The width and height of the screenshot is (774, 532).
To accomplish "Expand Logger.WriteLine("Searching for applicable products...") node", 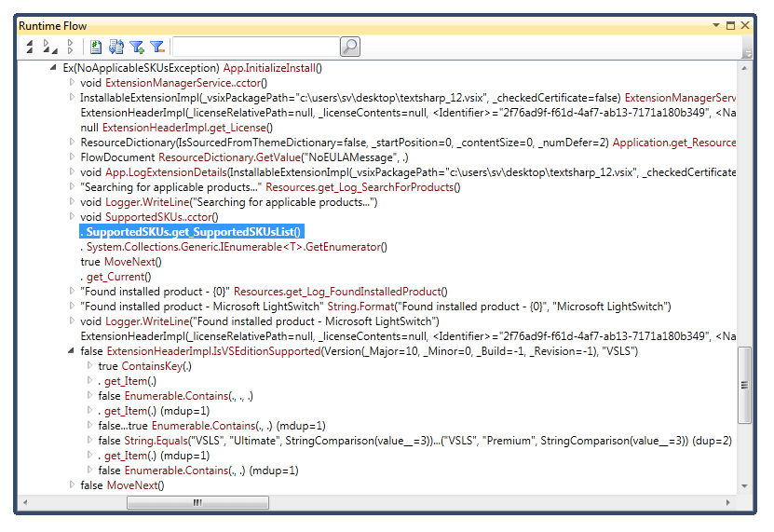I will [x=72, y=201].
